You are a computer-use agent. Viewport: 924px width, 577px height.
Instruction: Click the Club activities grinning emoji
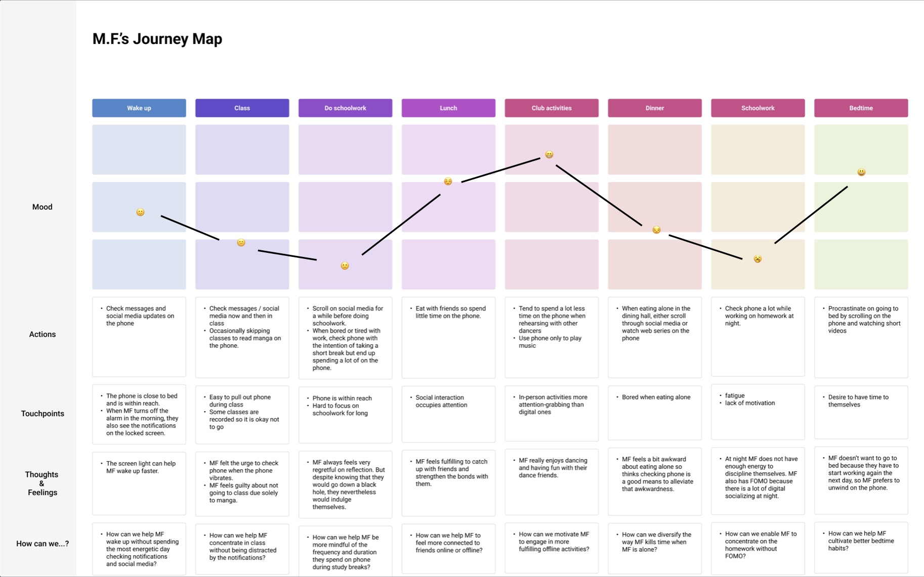click(x=549, y=155)
